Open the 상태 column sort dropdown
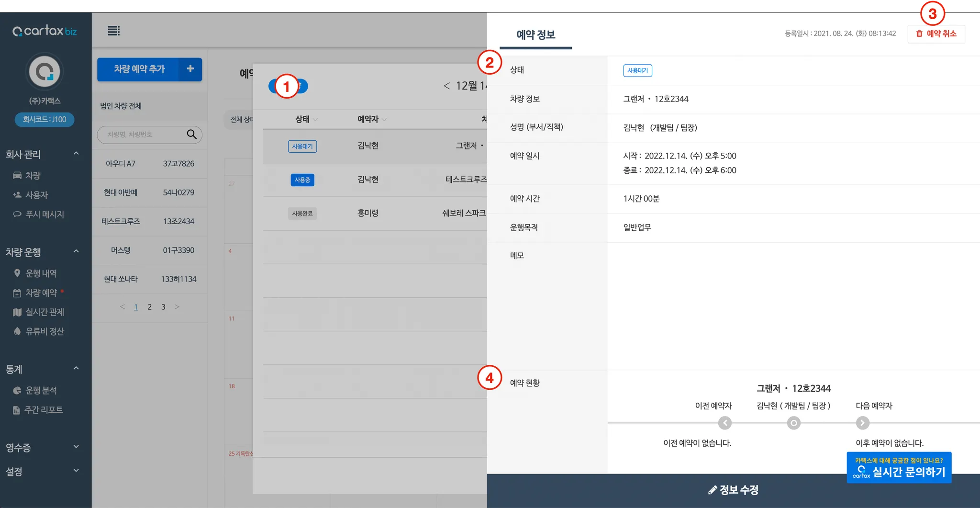The width and height of the screenshot is (980, 508). tap(315, 120)
